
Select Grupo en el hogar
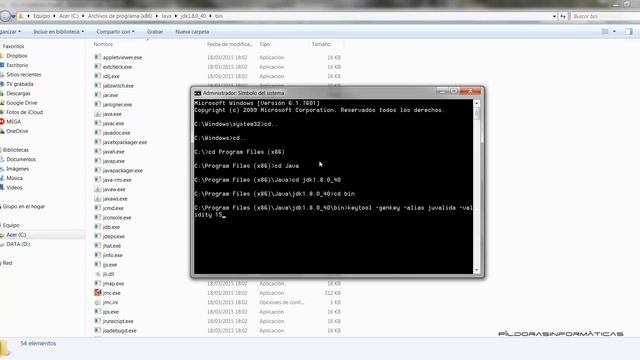coord(24,207)
